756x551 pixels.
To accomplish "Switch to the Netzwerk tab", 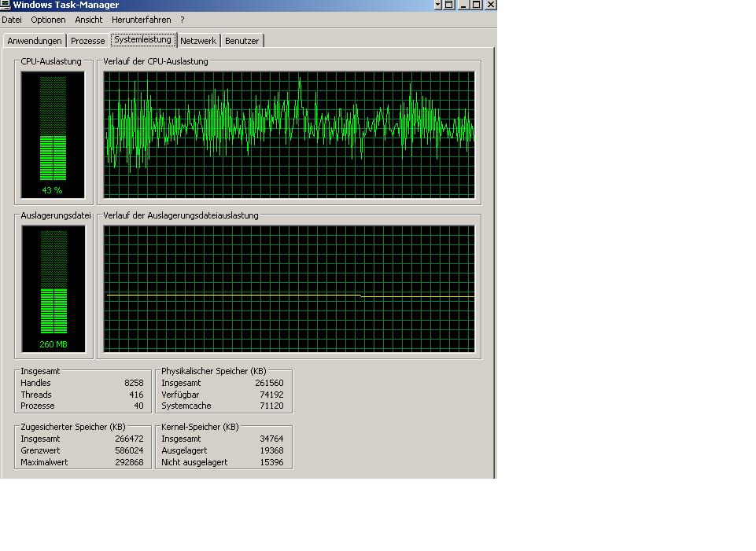I will 198,41.
